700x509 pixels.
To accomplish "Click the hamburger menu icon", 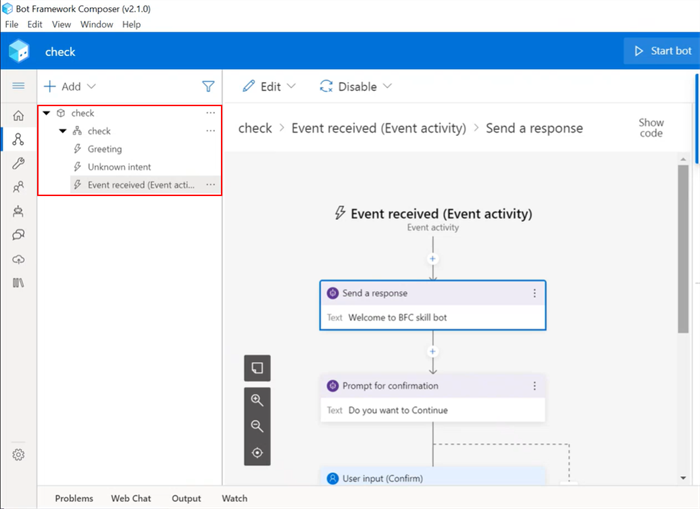I will (x=18, y=86).
